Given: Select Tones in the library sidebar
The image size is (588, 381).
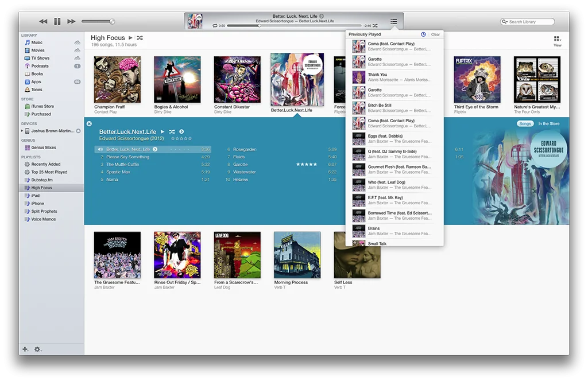Looking at the screenshot, I should [x=36, y=90].
